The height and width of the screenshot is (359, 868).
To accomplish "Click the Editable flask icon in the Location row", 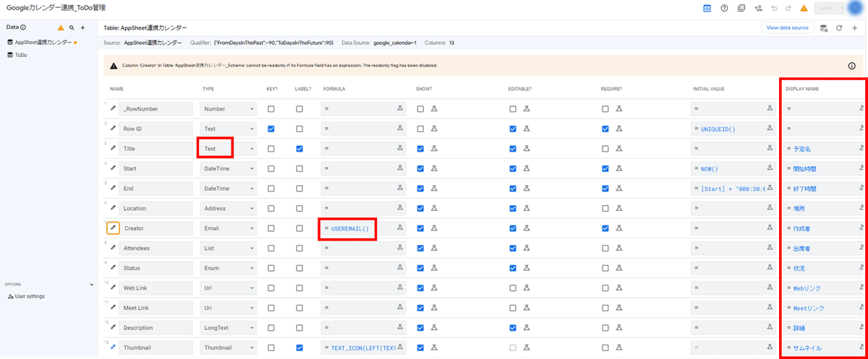I will (x=527, y=208).
